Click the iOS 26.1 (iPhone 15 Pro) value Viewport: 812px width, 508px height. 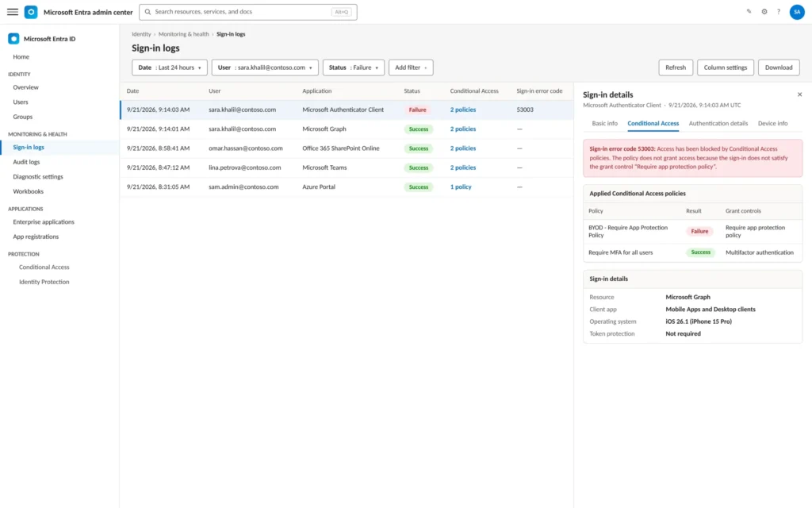pyautogui.click(x=698, y=321)
